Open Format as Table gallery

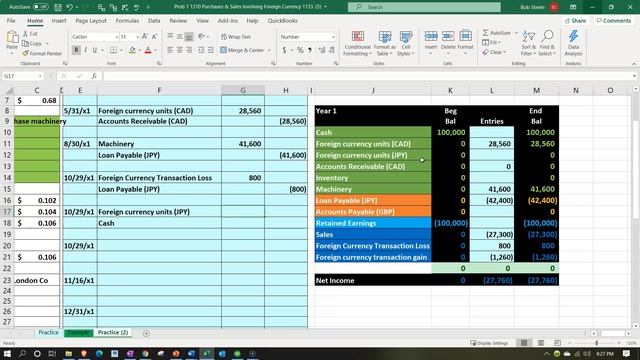click(384, 43)
